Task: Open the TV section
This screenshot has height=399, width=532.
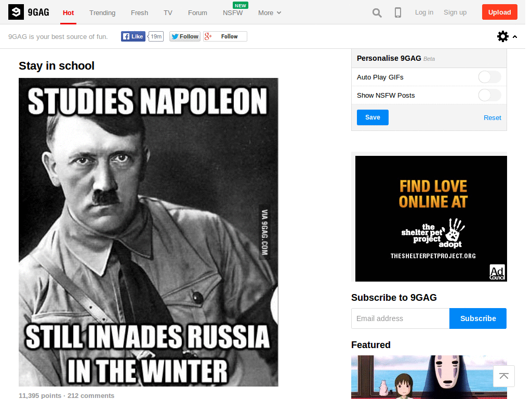Action: [168, 13]
